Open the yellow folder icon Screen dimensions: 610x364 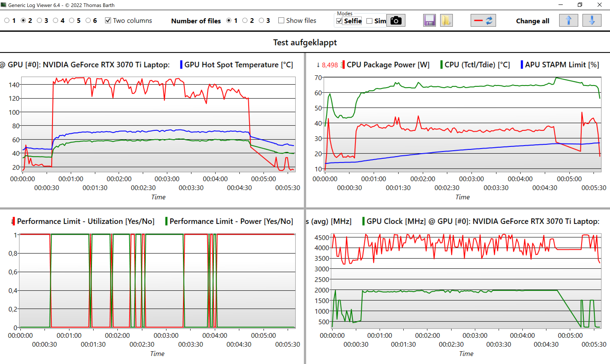[x=446, y=21]
